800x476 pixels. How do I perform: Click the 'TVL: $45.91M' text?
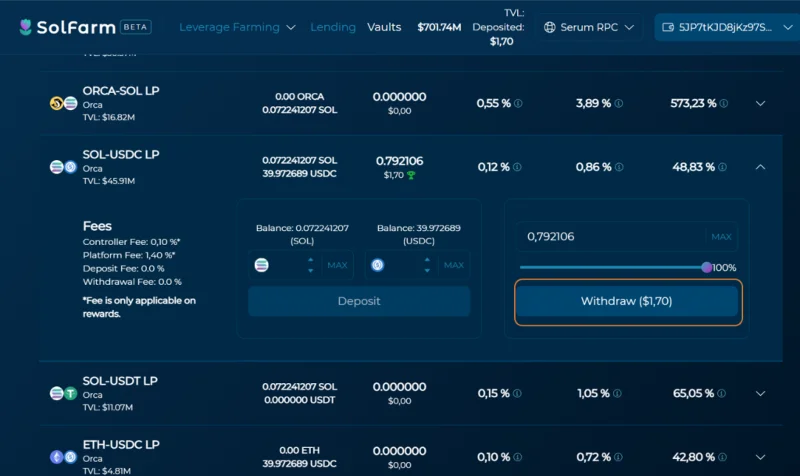[x=109, y=181]
